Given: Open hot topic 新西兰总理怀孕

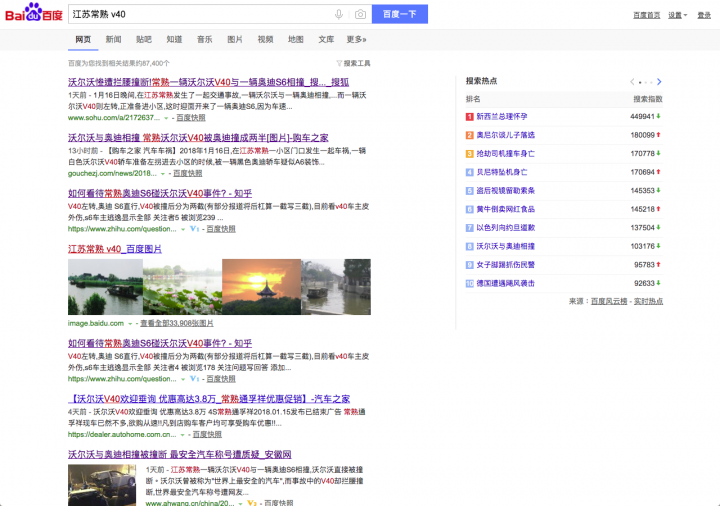Looking at the screenshot, I should [x=501, y=117].
